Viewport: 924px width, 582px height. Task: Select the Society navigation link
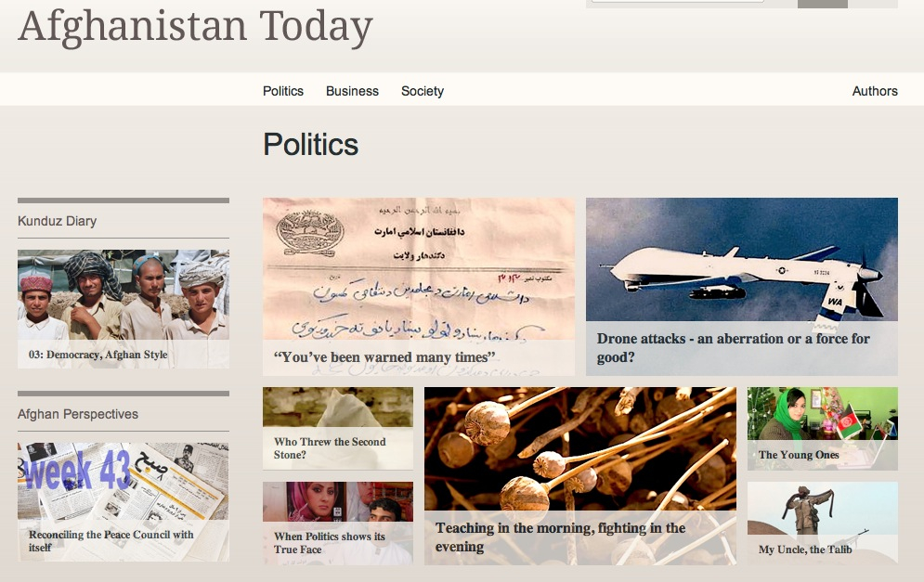pos(423,91)
